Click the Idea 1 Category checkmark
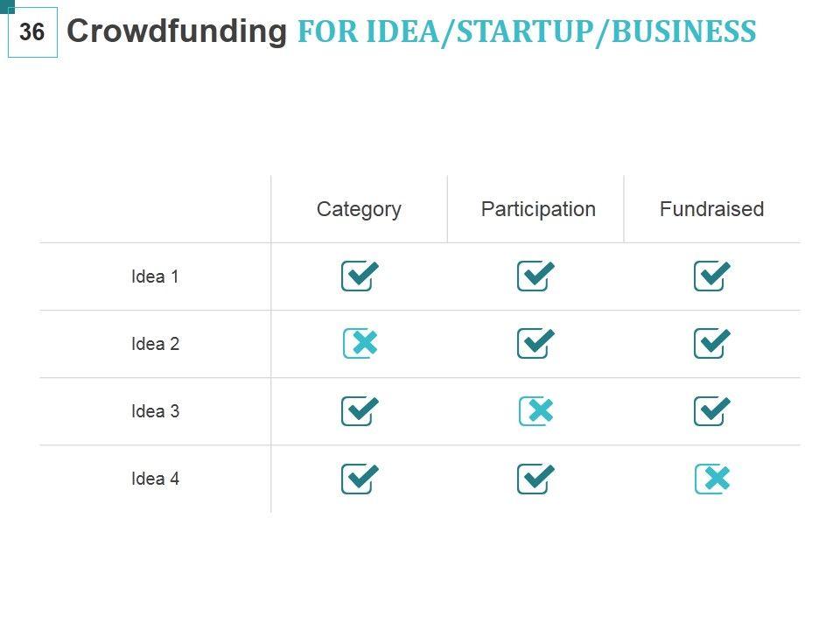This screenshot has width=840, height=630. click(x=359, y=276)
